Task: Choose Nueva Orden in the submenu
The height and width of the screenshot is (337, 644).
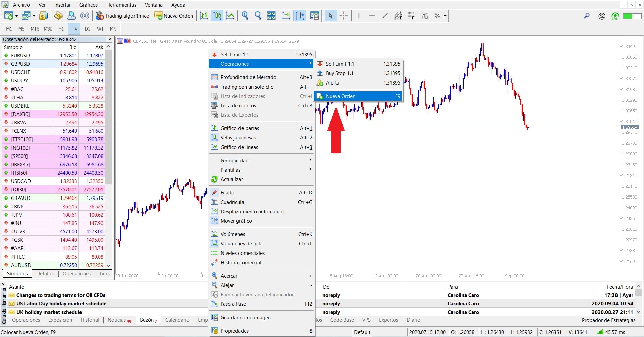Action: [358, 96]
